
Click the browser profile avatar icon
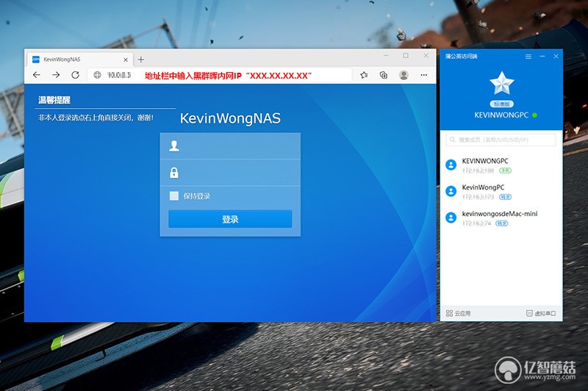tap(404, 75)
